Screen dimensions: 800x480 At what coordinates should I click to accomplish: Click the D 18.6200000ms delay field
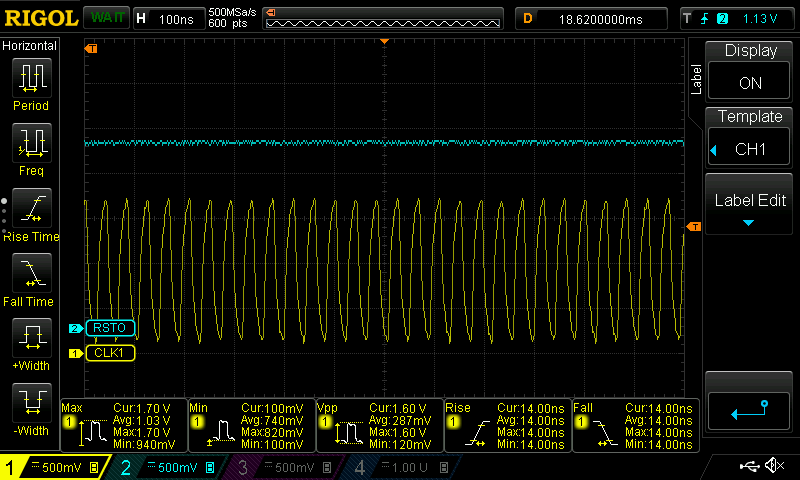tap(591, 19)
